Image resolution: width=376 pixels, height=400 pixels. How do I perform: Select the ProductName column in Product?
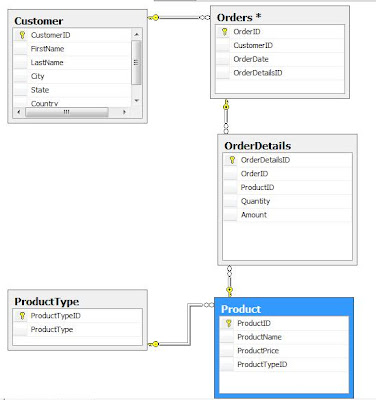(x=284, y=337)
